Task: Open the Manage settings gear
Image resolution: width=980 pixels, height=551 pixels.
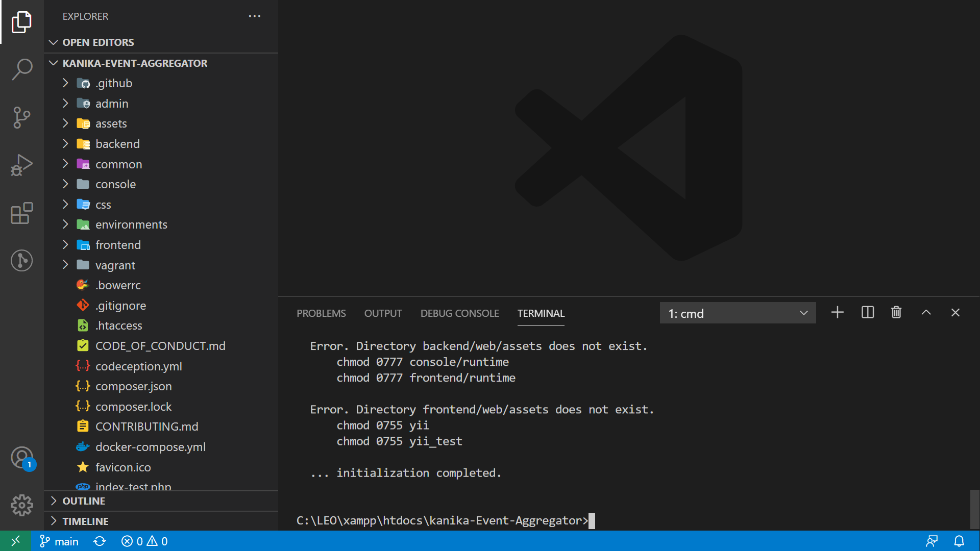Action: tap(21, 505)
